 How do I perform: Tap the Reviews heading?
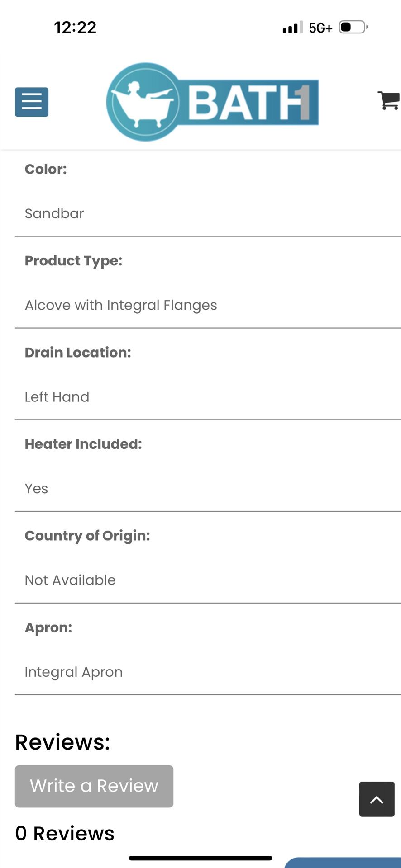(62, 742)
